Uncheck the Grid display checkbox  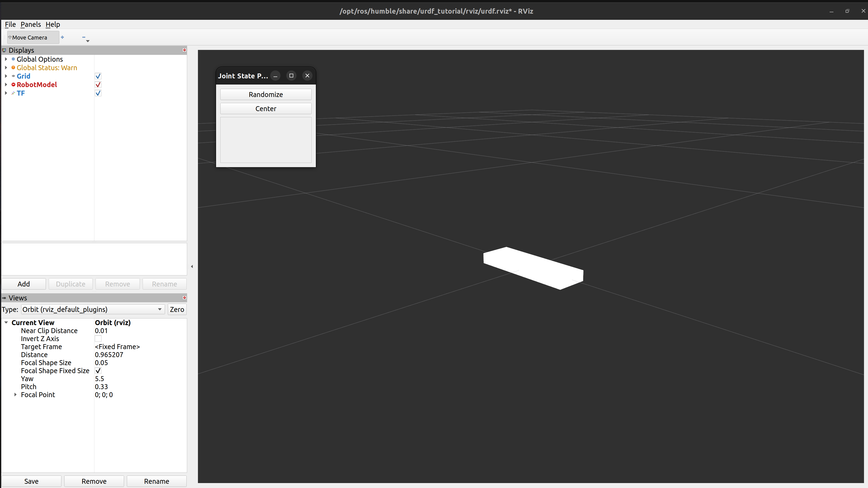click(x=98, y=76)
